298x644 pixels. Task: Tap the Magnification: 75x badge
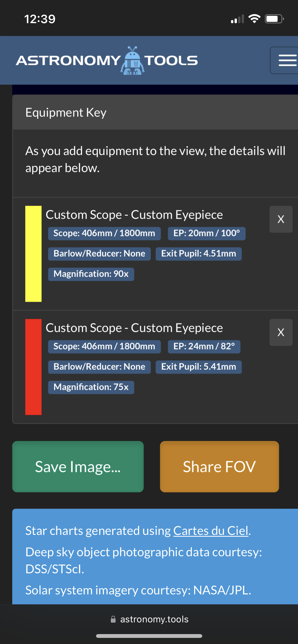[91, 387]
